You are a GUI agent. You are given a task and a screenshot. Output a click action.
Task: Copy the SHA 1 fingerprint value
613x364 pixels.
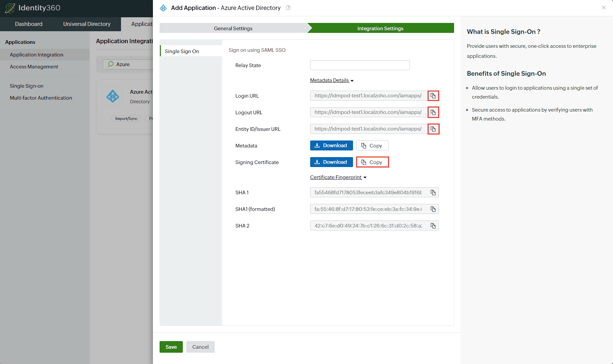pos(433,192)
